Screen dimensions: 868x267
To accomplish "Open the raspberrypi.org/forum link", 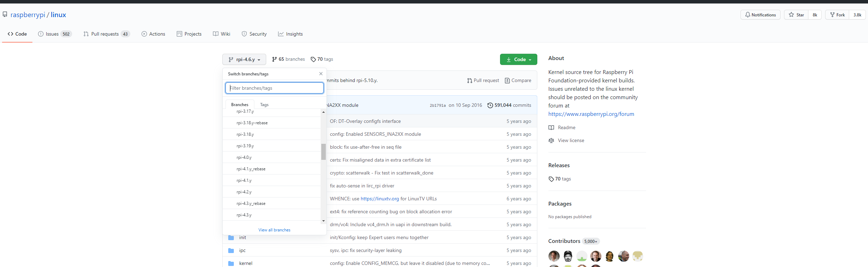I will (591, 114).
